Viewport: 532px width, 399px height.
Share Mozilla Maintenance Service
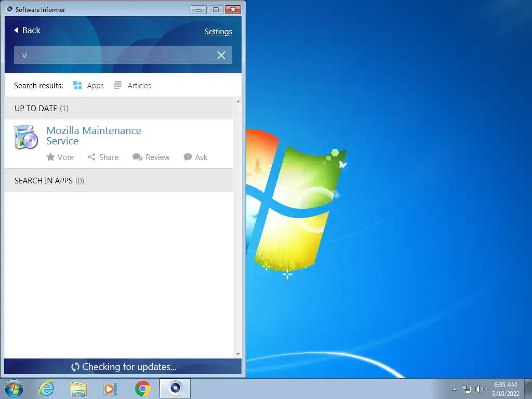pos(103,157)
